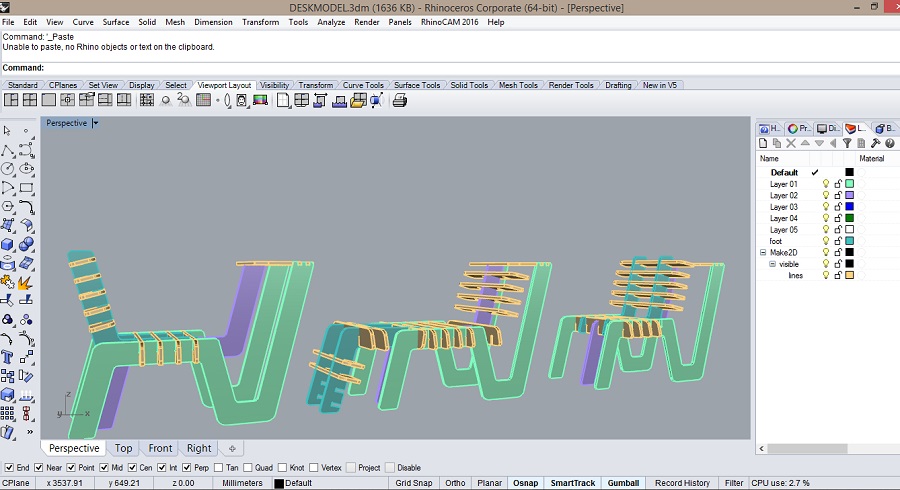This screenshot has height=490, width=900.
Task: Switch to the Mesh Tools toolbar tab
Action: (518, 85)
